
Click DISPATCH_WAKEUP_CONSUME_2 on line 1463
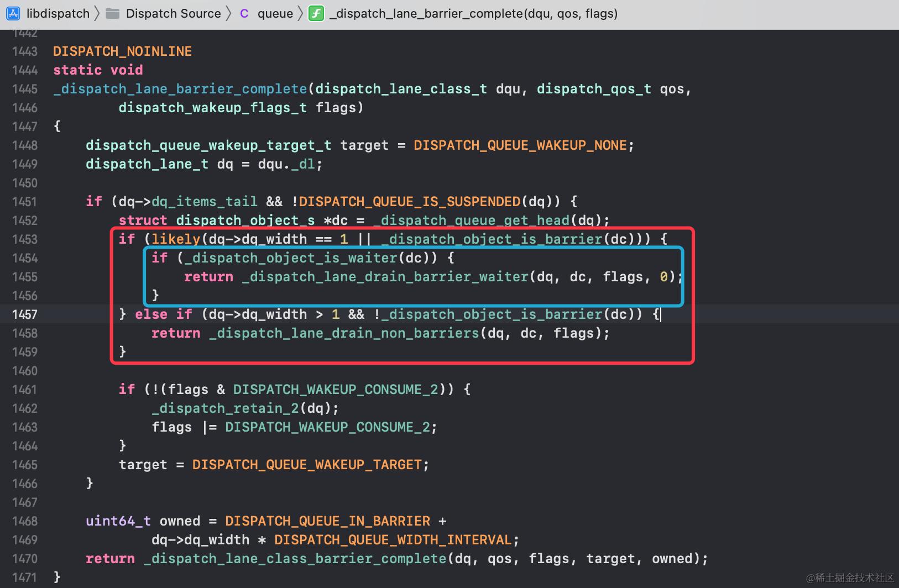coord(327,427)
